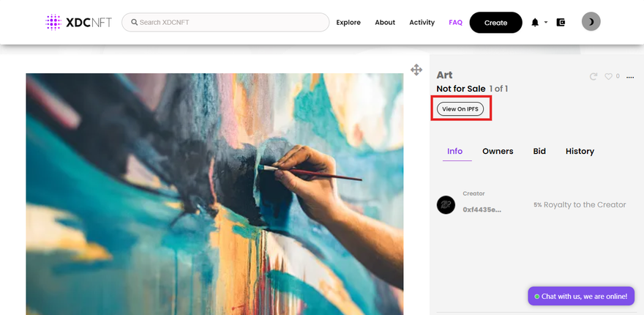The width and height of the screenshot is (644, 315).
Task: Toggle dark mode moon button
Action: (x=591, y=21)
